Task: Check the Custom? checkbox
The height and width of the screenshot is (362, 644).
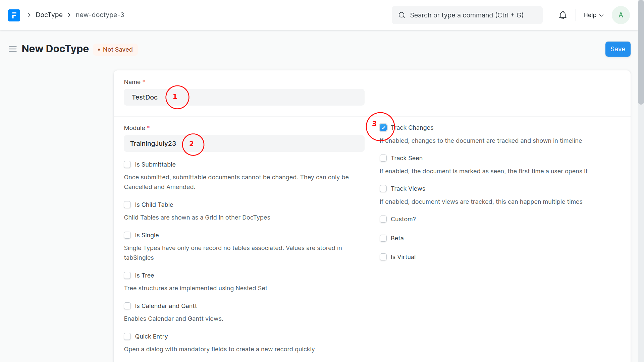Action: click(383, 219)
